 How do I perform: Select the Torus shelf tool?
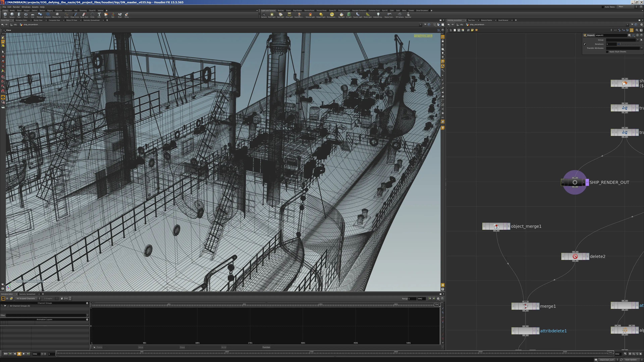click(26, 15)
